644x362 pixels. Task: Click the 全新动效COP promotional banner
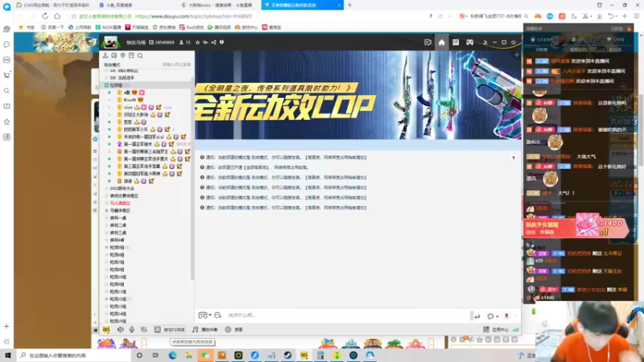[358, 95]
